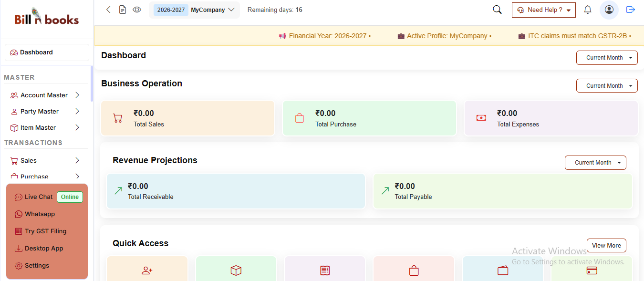644x281 pixels.
Task: Click the back arrow in the top bar
Action: pyautogui.click(x=108, y=10)
